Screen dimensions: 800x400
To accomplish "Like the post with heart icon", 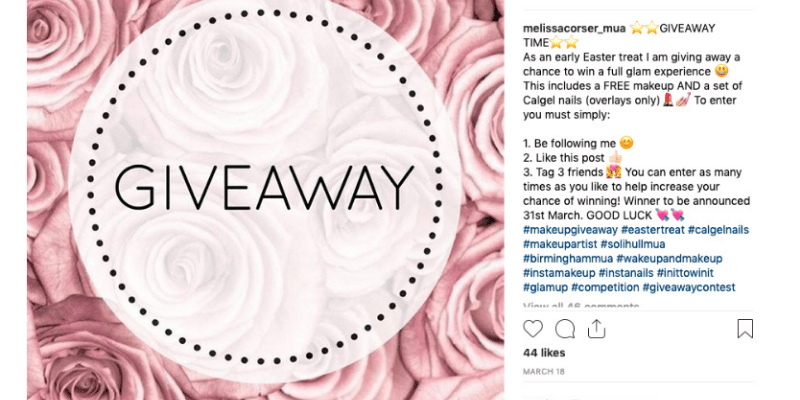I will 533,329.
